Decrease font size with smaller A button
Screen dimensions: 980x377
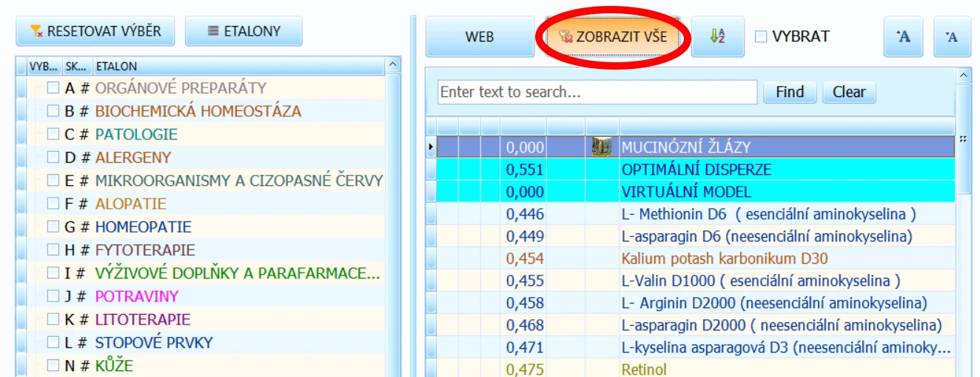(x=952, y=36)
